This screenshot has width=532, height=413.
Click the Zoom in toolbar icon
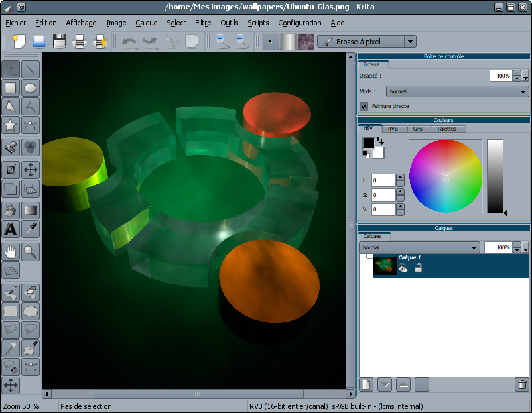pyautogui.click(x=223, y=42)
